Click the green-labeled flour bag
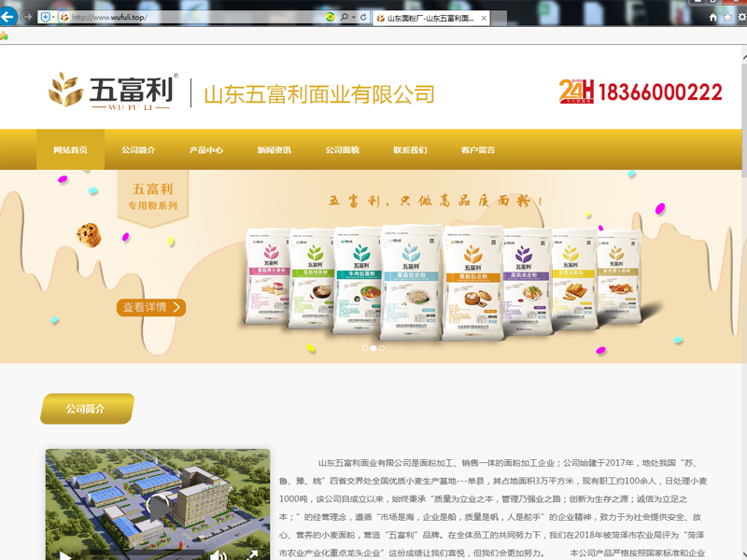Image resolution: width=747 pixels, height=560 pixels. click(311, 278)
